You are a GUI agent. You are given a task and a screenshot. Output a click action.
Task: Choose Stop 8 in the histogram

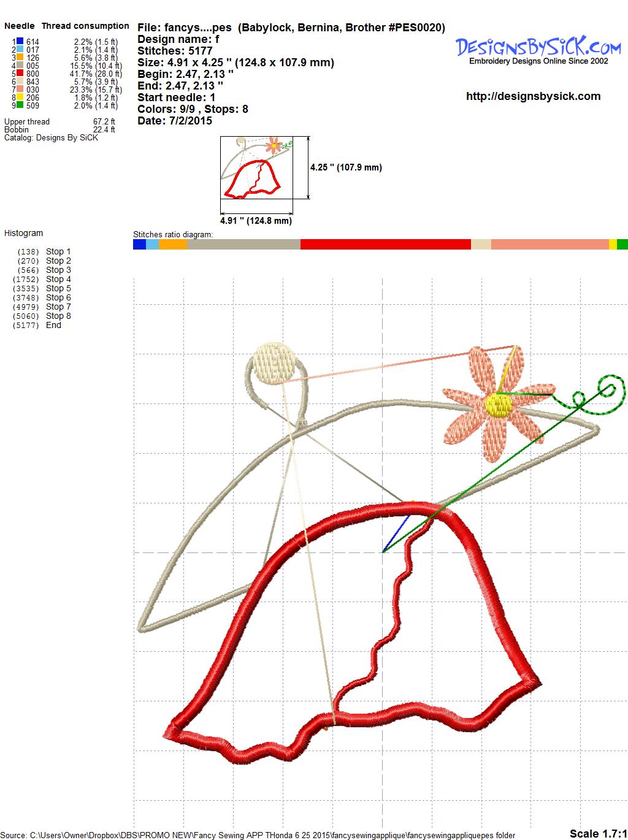pos(58,316)
